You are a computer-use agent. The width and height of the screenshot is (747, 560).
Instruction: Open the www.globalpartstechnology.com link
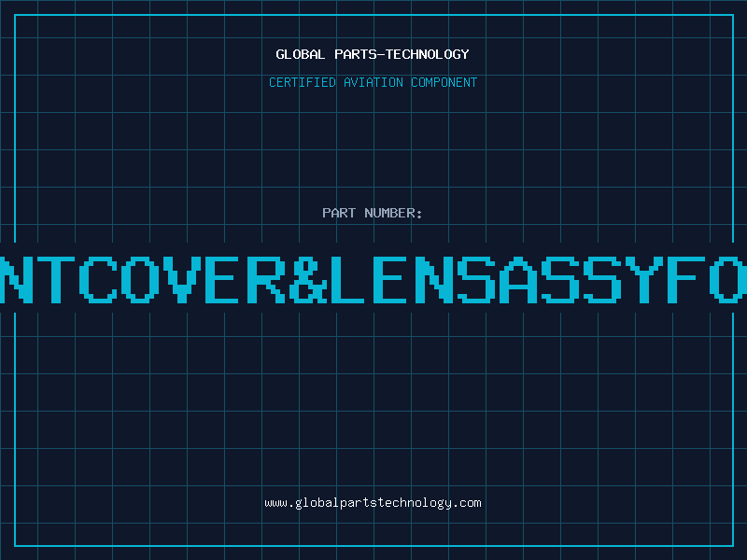pos(373,503)
